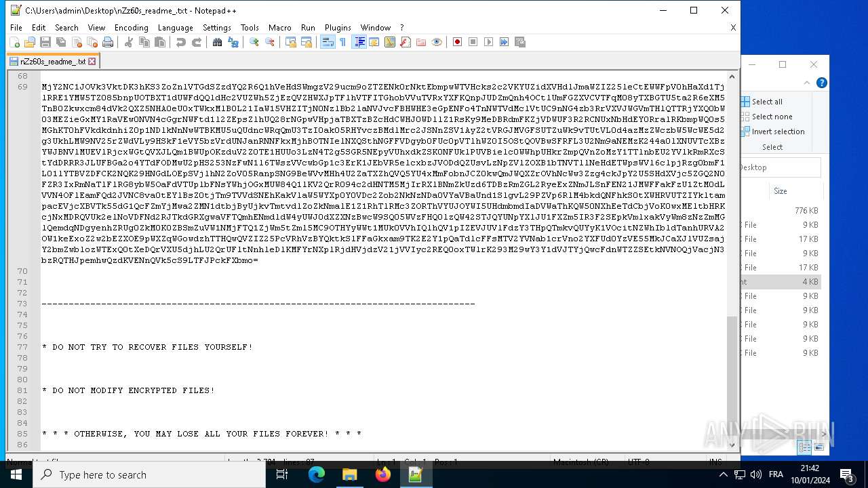Viewport: 868px width, 488px height.
Task: Switch Explorer to large thumbnails view icon
Action: pos(819,447)
